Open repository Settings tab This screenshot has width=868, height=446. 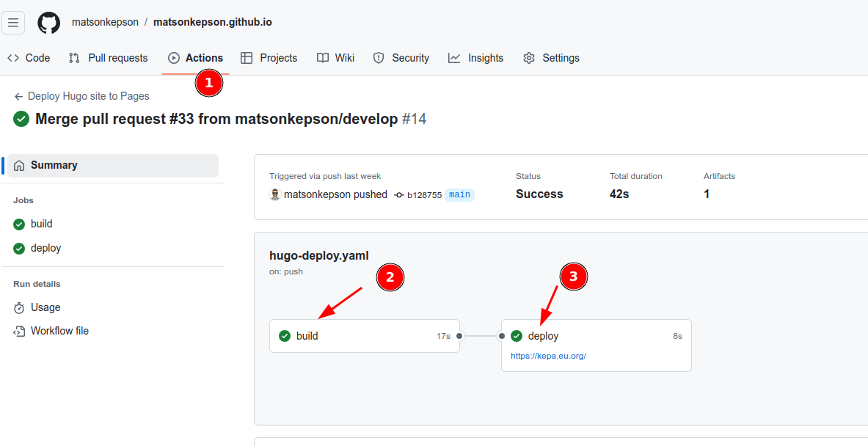[x=552, y=58]
